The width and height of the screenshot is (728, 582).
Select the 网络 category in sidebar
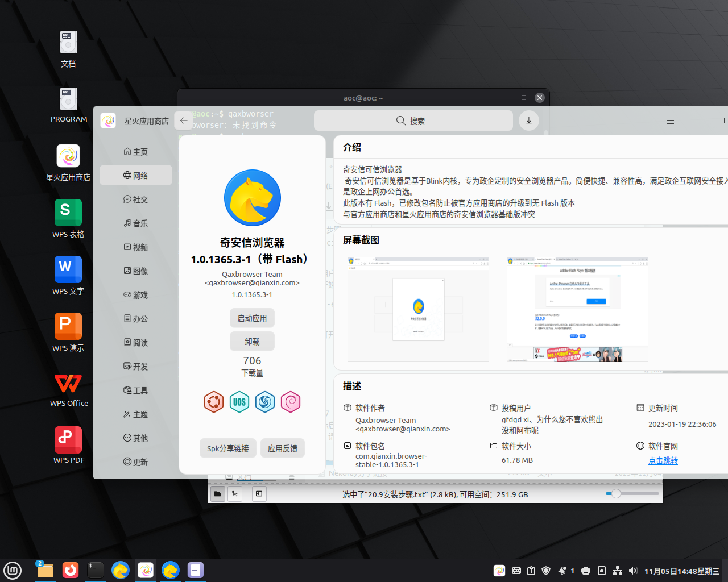click(x=136, y=176)
